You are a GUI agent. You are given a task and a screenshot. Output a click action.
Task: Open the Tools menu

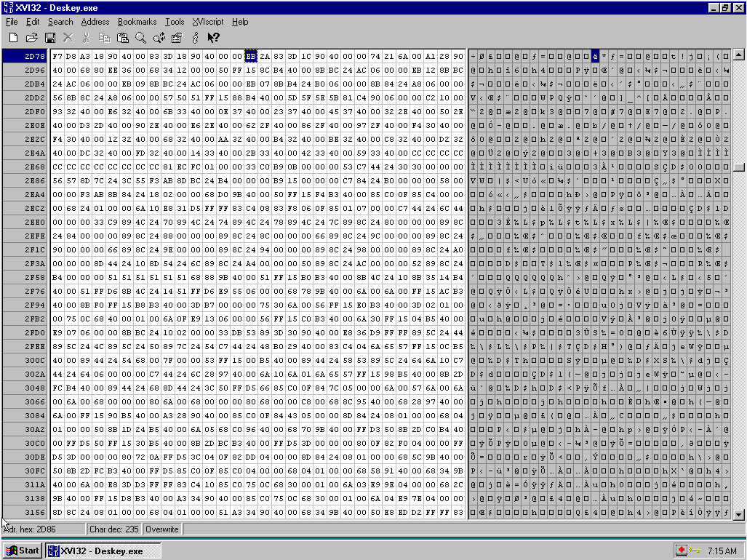point(175,22)
